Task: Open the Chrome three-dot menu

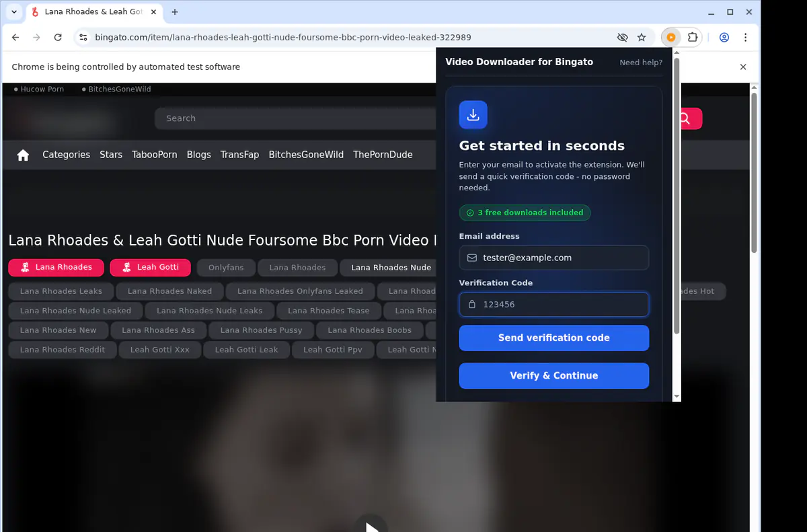Action: [745, 38]
